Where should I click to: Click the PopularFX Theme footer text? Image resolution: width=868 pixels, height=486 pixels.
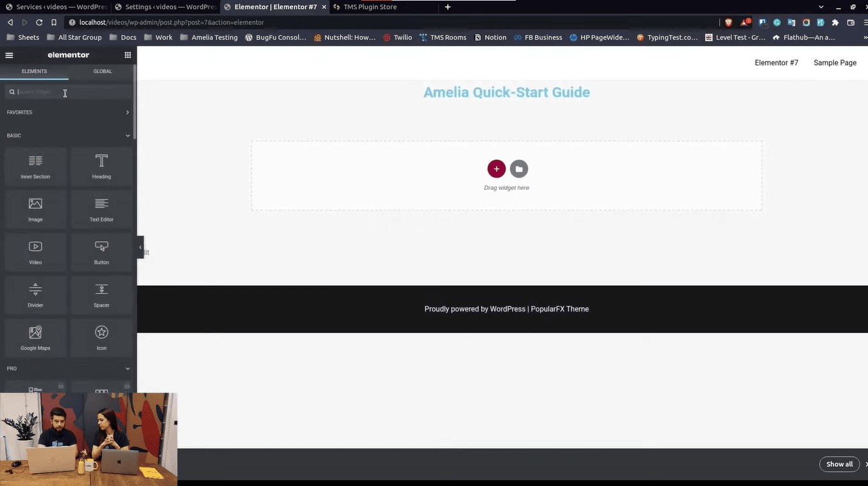point(560,309)
